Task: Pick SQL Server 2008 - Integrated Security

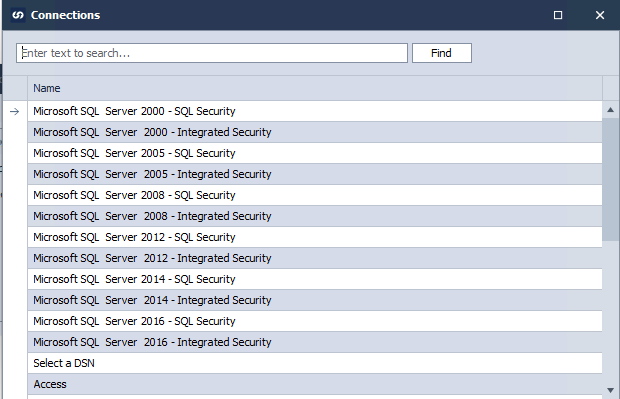Action: pyautogui.click(x=315, y=216)
